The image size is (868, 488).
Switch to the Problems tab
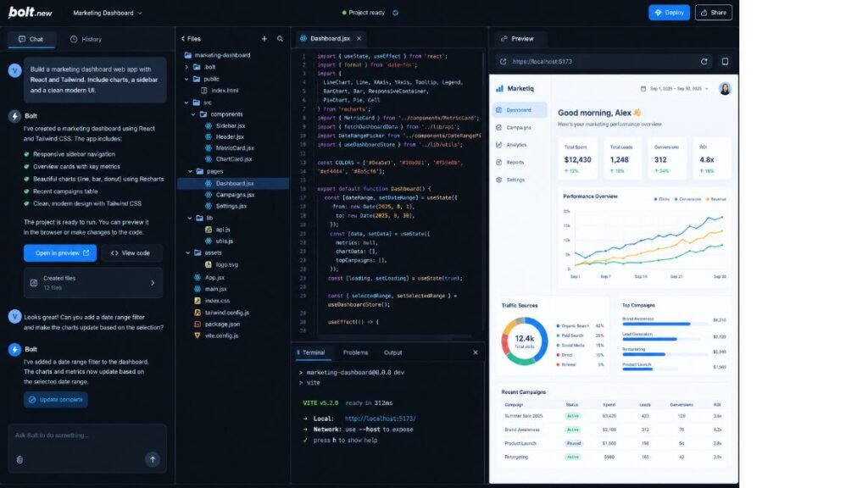pyautogui.click(x=355, y=352)
